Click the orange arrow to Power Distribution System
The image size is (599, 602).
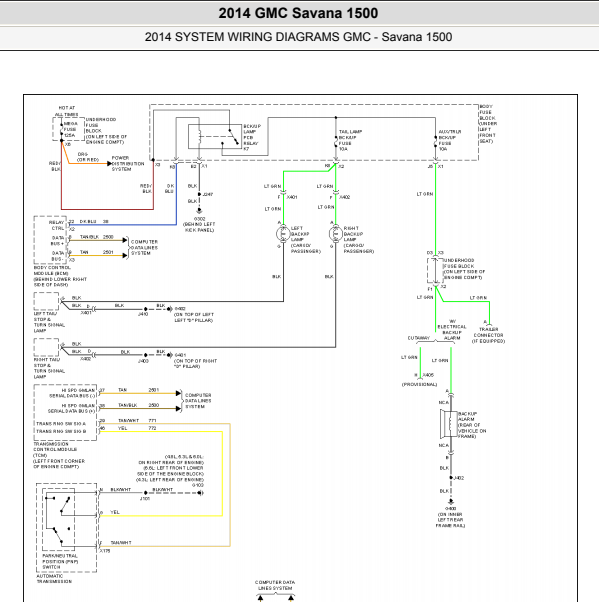click(x=109, y=164)
